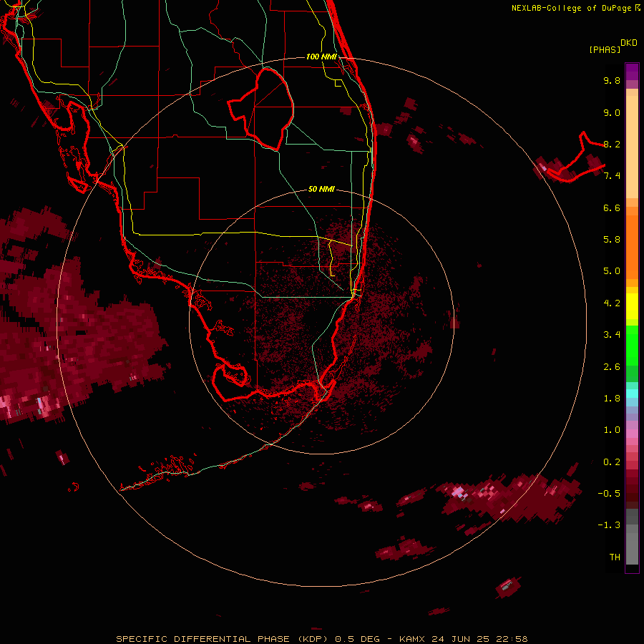Click the TH label on the color scale

point(615,557)
